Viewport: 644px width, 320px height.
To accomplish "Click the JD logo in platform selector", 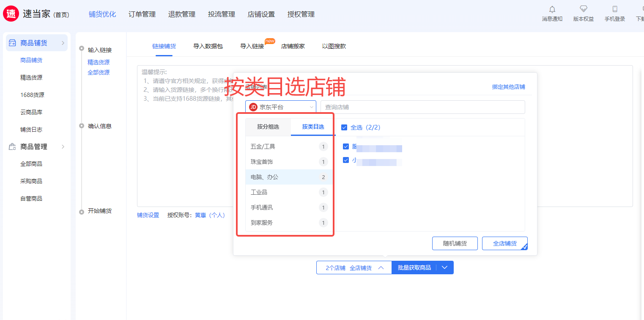I will [x=253, y=107].
